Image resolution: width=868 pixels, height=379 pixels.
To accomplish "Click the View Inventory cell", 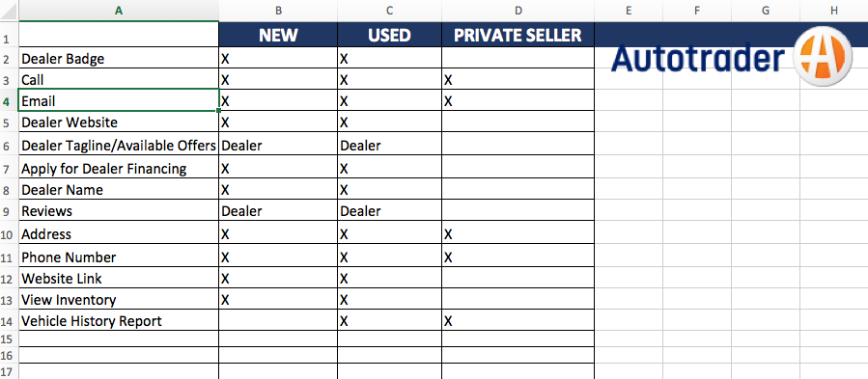I will tap(119, 300).
